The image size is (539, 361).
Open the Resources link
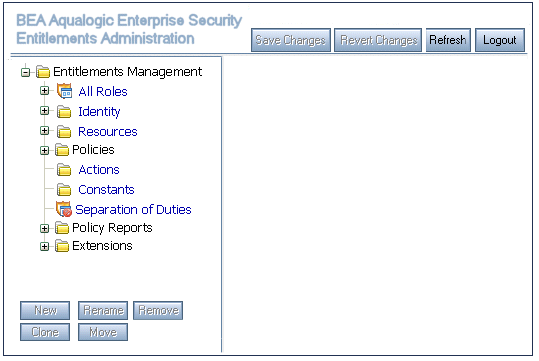coord(108,132)
